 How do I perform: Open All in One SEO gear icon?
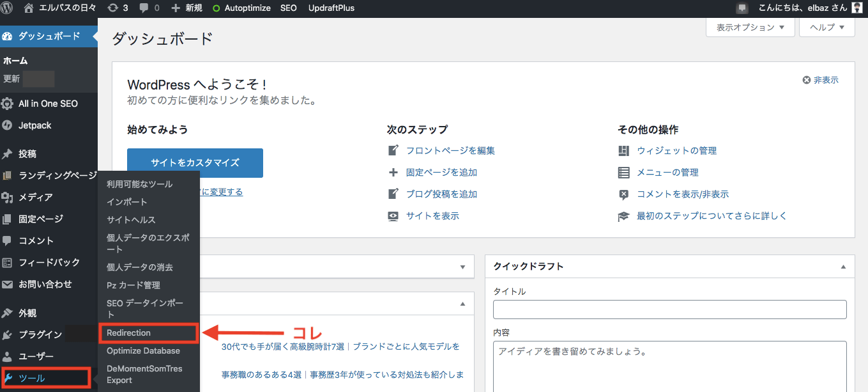tap(8, 104)
